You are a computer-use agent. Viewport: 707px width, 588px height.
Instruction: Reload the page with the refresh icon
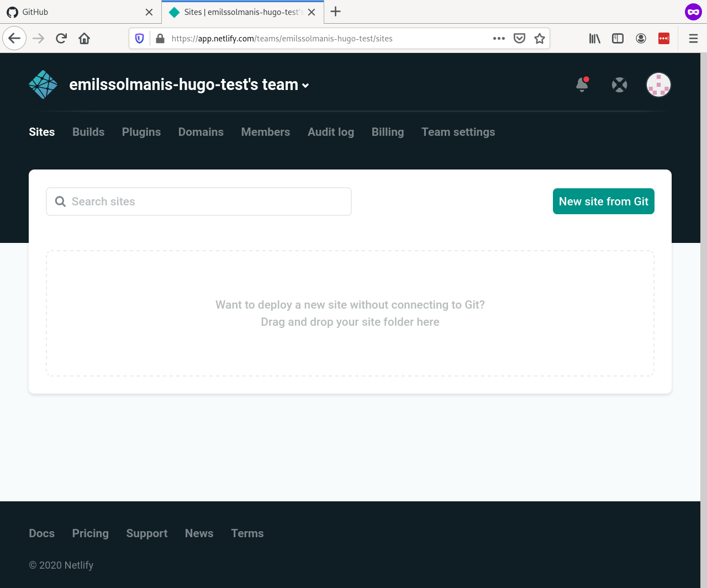[61, 38]
